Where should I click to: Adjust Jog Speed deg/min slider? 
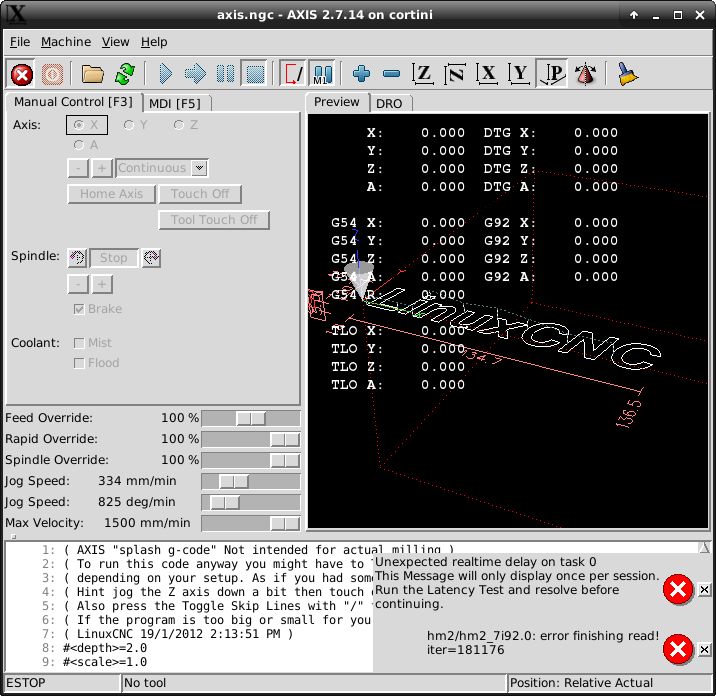251,502
